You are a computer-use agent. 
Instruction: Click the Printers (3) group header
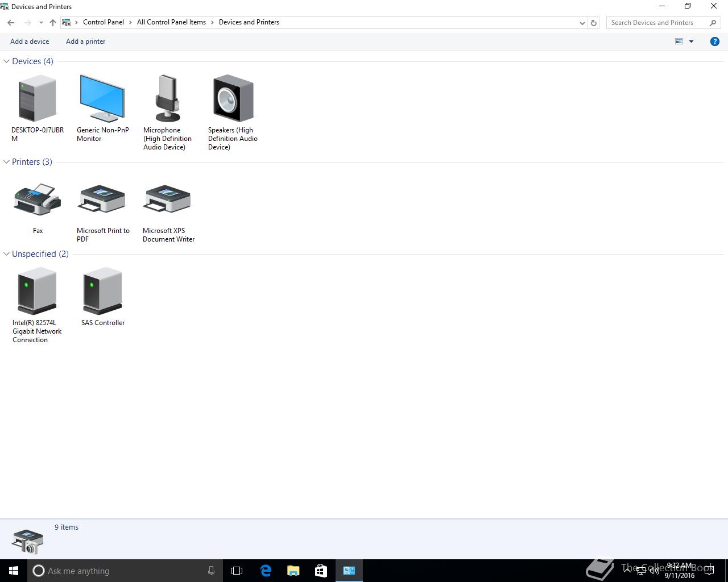click(32, 162)
